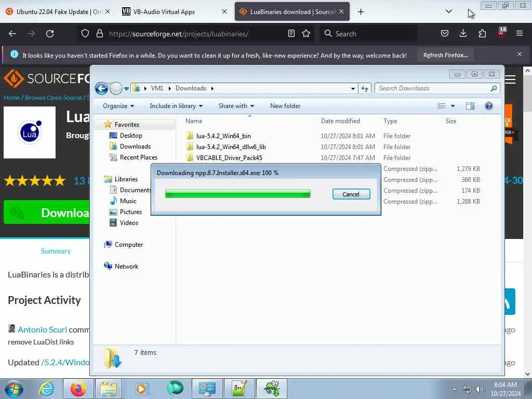Sort by the Size column header

pyautogui.click(x=463, y=121)
